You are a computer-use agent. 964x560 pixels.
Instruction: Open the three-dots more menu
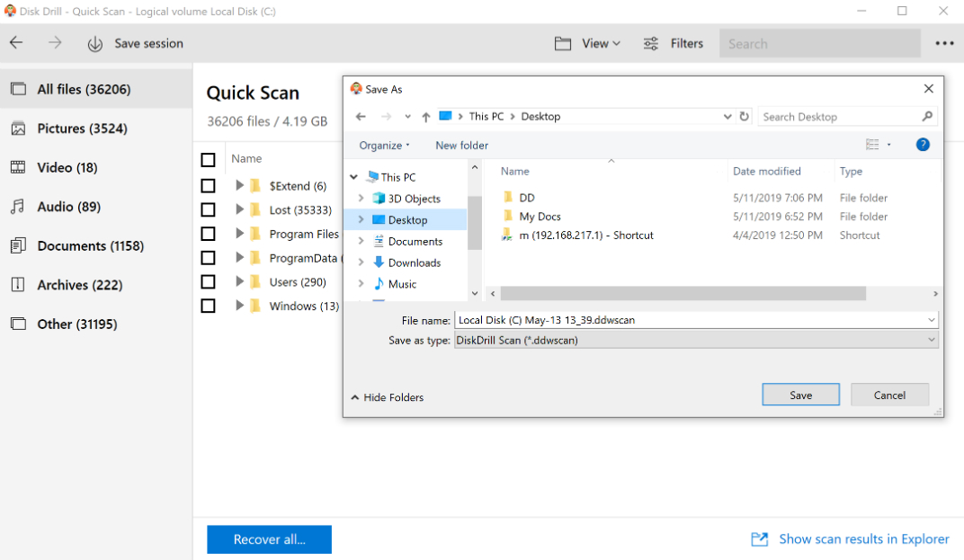click(944, 44)
